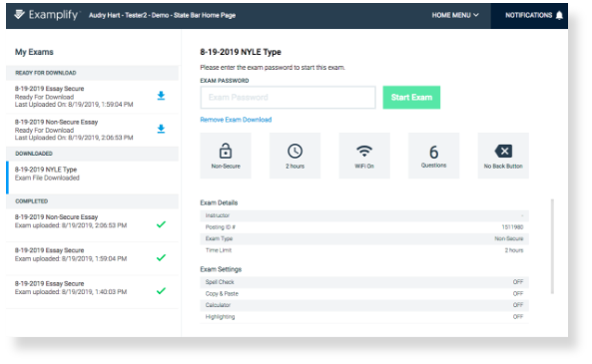This screenshot has width=592, height=364.
Task: Click the Non-Secure lock icon
Action: click(x=226, y=151)
